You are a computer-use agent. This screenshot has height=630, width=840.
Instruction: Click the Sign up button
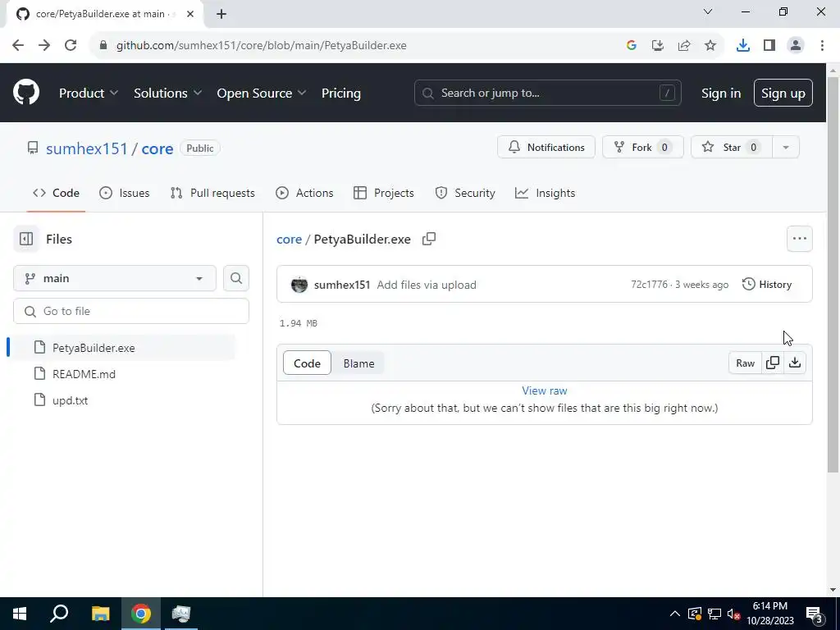pos(783,94)
